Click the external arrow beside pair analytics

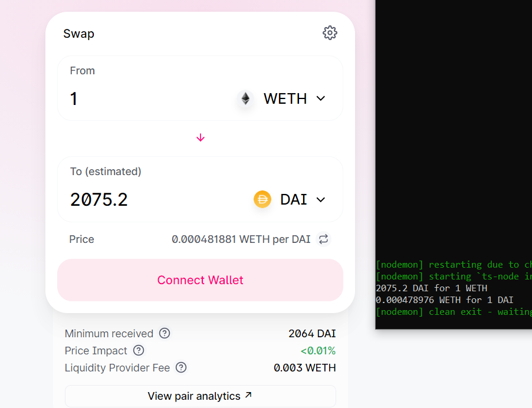248,395
